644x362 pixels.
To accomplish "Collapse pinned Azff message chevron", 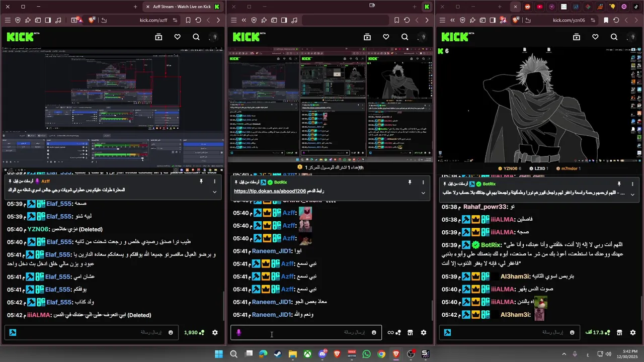I will 214,192.
